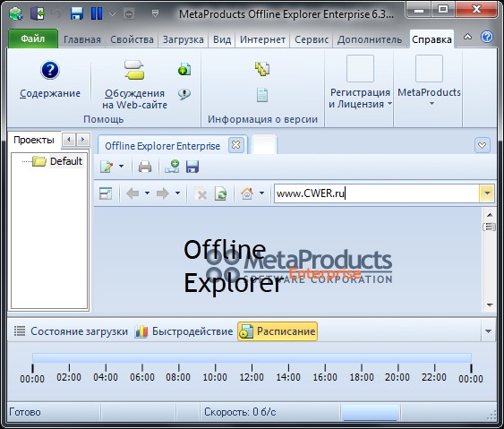This screenshot has width=504, height=429.
Task: Switch to the Состояние загрузки panel
Action: 72,331
